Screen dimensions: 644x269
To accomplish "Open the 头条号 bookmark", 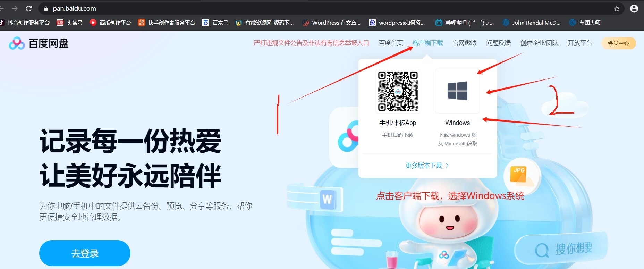I will [69, 23].
